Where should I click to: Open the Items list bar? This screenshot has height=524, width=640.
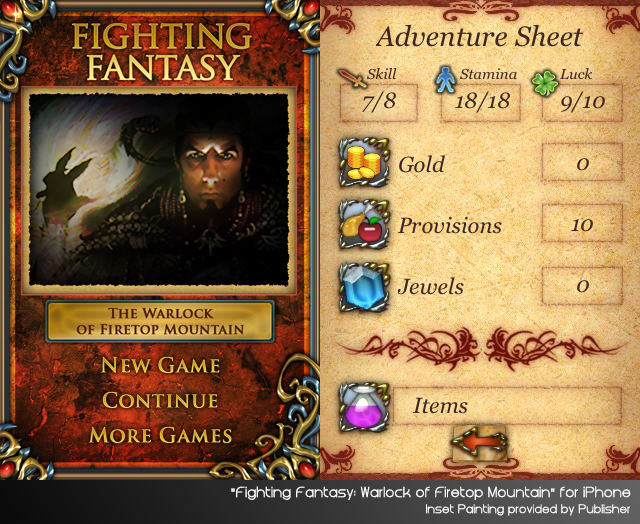(507, 406)
